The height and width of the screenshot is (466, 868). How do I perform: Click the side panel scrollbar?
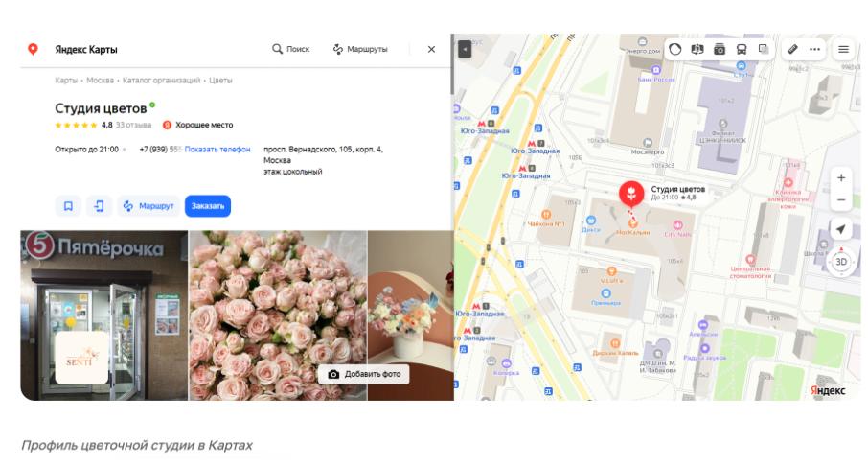452,63
